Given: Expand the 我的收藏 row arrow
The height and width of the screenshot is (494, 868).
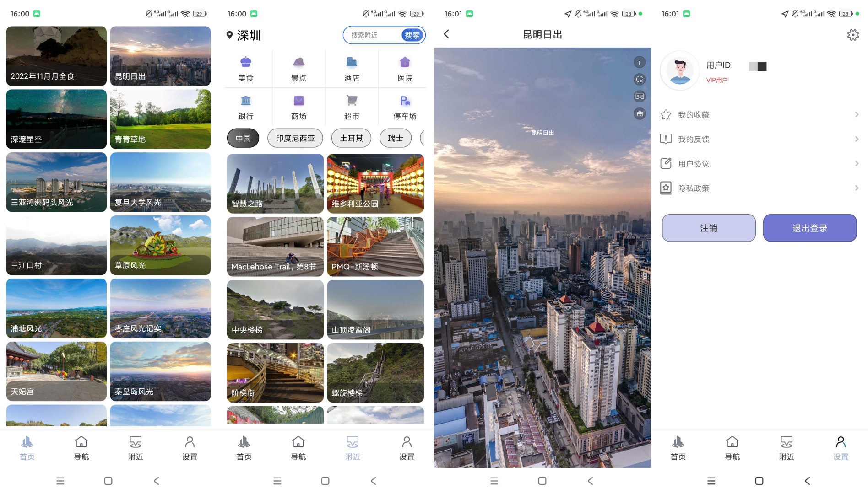Looking at the screenshot, I should pyautogui.click(x=857, y=115).
